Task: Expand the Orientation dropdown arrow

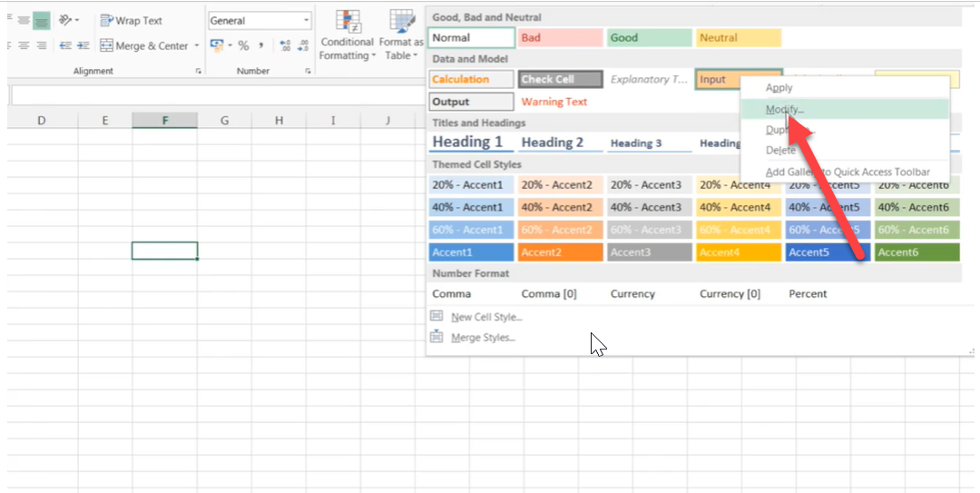Action: [x=77, y=21]
